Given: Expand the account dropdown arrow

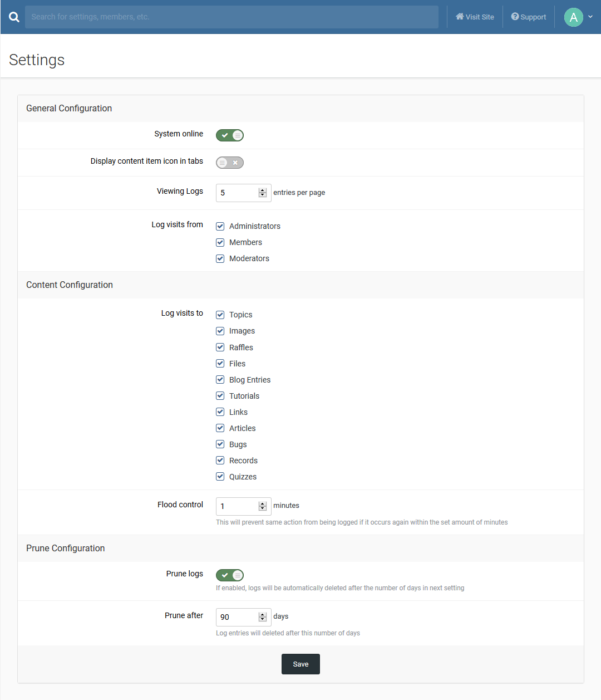Looking at the screenshot, I should [x=590, y=17].
